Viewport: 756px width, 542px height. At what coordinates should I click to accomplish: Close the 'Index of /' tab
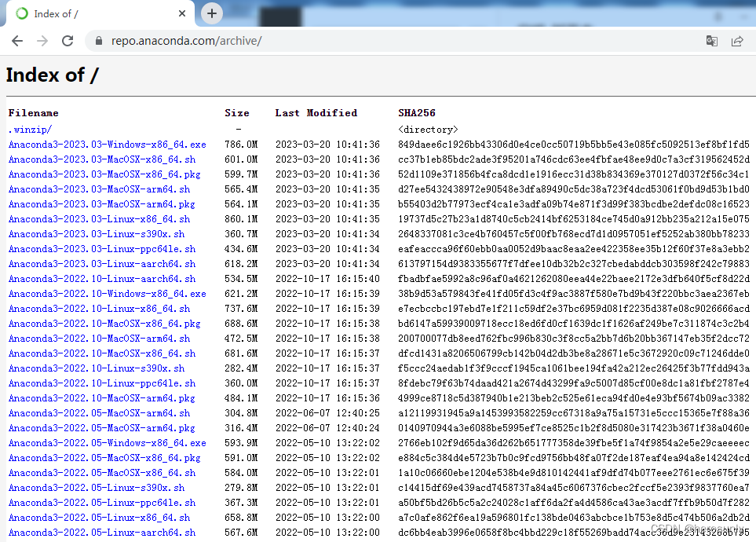[182, 13]
